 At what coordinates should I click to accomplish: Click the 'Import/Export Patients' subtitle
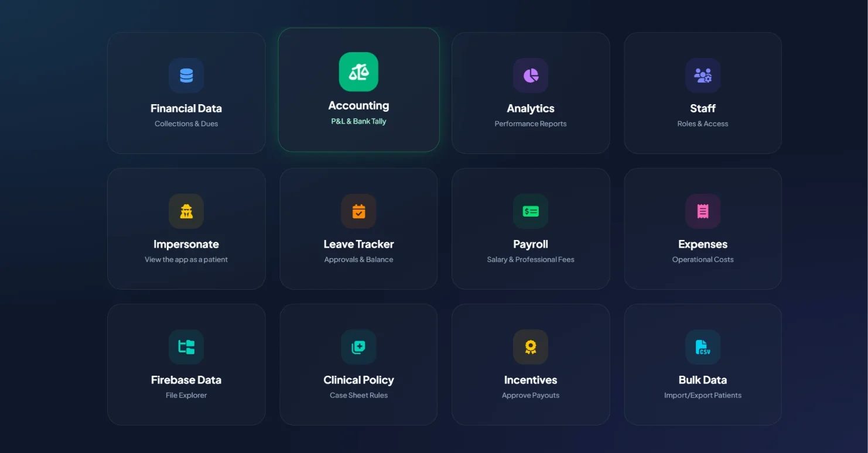(703, 395)
